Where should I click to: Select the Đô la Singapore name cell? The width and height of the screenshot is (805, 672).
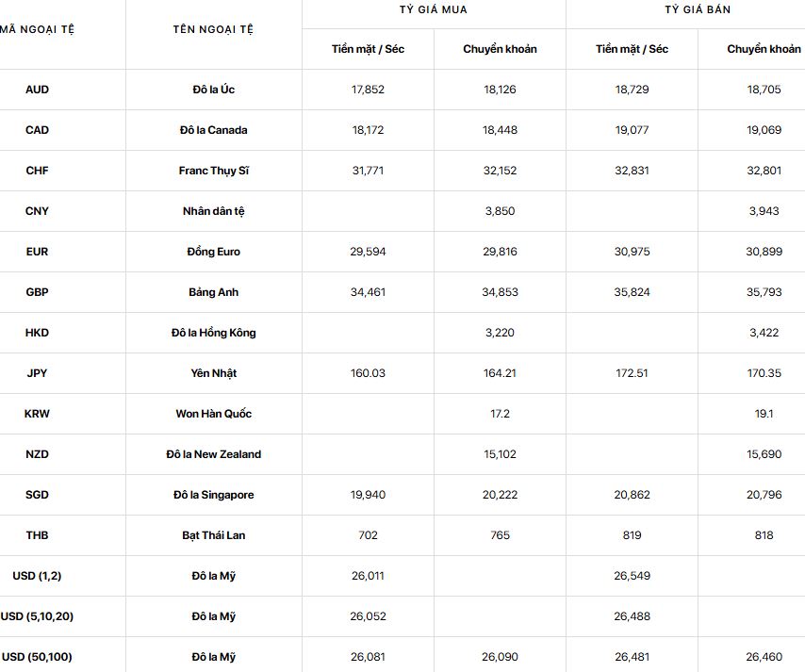[x=214, y=495]
